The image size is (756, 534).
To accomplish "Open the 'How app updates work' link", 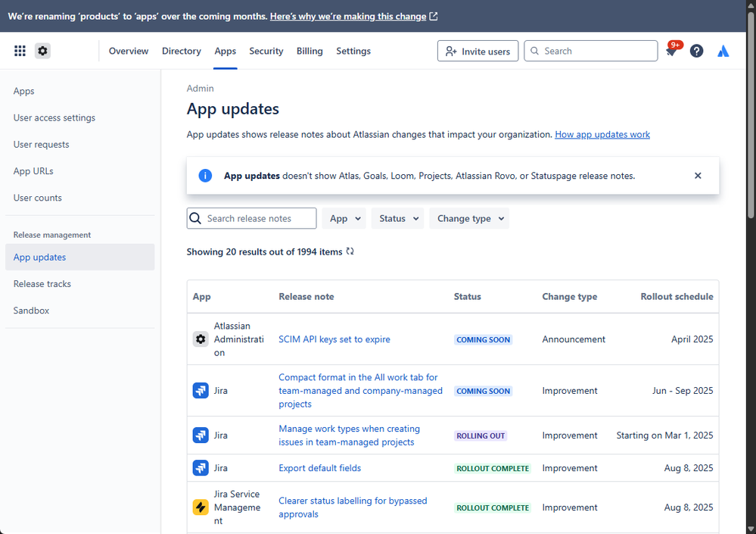I will pyautogui.click(x=602, y=135).
